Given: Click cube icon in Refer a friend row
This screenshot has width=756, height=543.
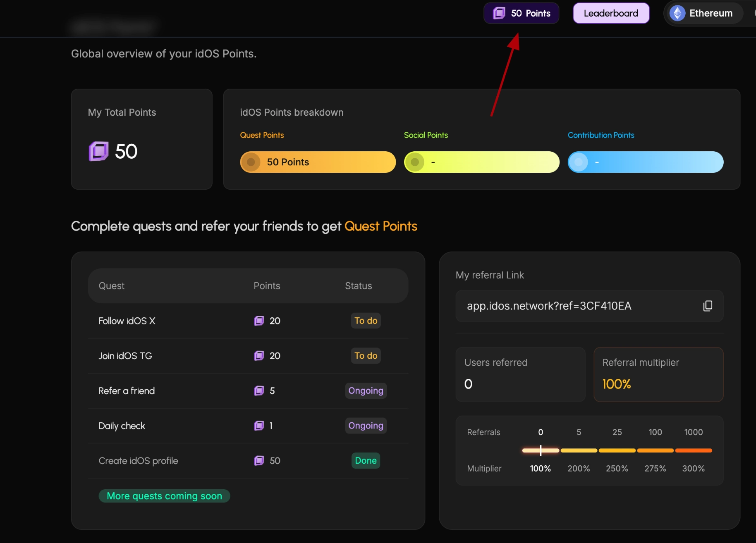Looking at the screenshot, I should [x=259, y=391].
